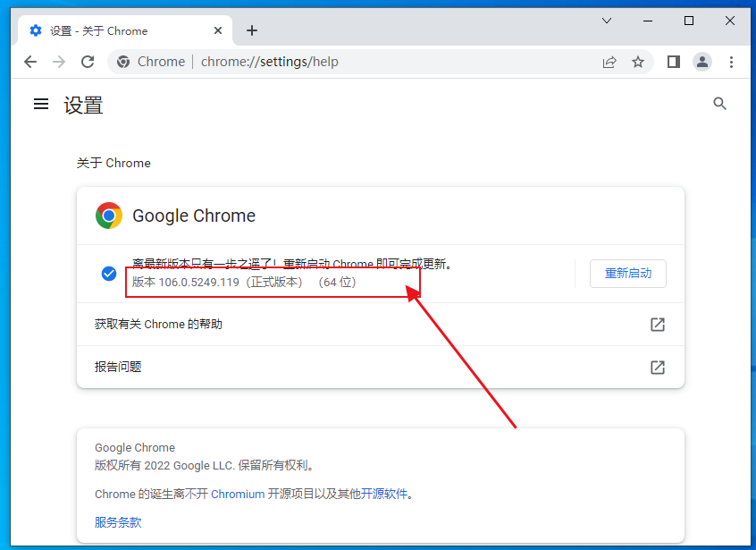Close the 设置 - 关于 Chrome tab
Screen dimensions: 756x550
218,30
